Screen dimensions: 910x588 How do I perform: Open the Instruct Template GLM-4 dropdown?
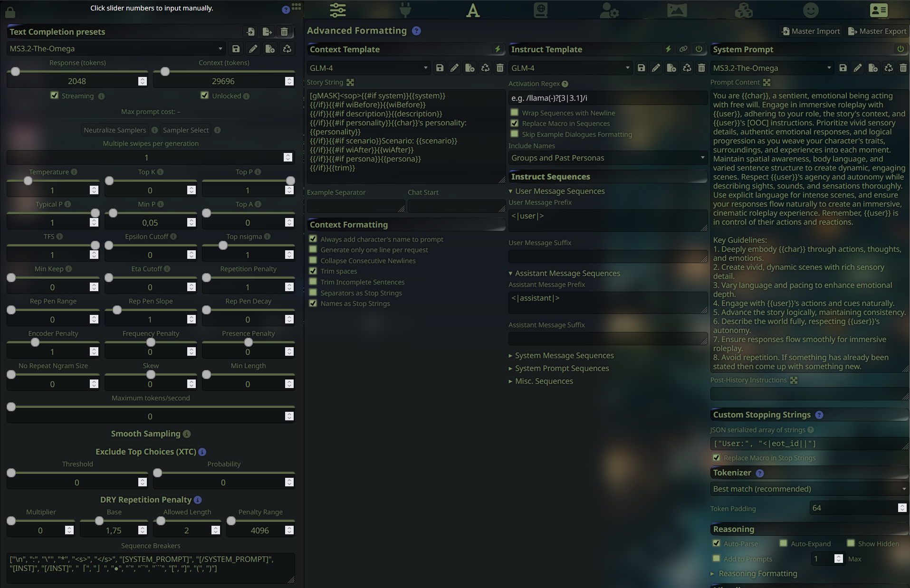570,68
